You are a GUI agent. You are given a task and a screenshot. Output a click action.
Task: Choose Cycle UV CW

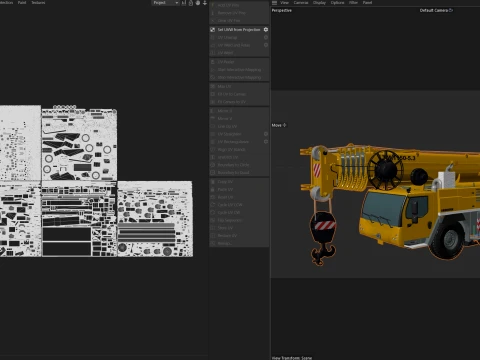pos(239,212)
